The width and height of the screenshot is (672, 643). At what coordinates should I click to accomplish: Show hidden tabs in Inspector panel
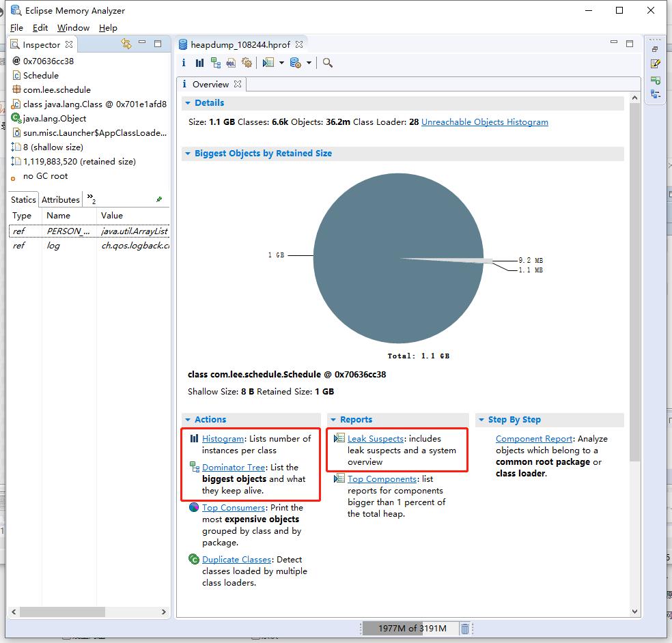pyautogui.click(x=91, y=199)
